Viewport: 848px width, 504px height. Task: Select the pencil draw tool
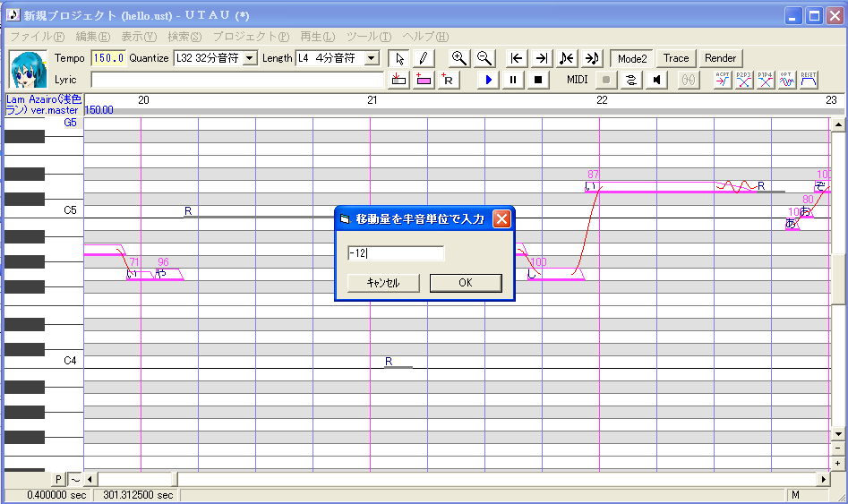424,58
